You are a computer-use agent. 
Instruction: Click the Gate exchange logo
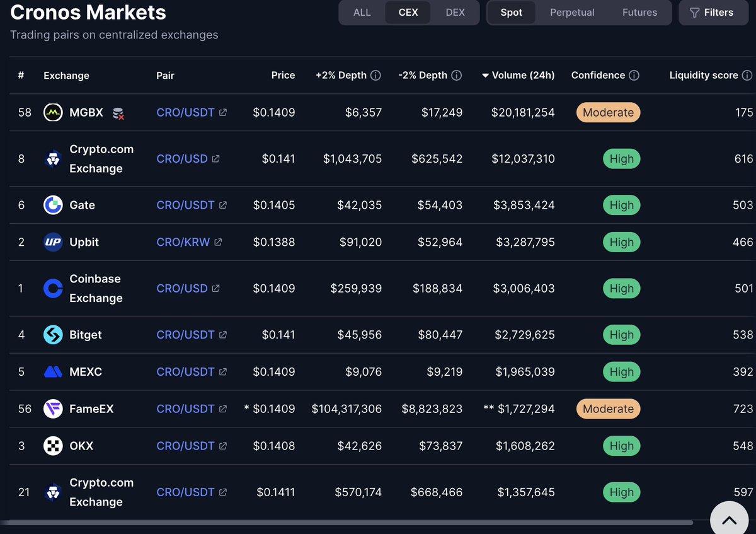(x=53, y=205)
